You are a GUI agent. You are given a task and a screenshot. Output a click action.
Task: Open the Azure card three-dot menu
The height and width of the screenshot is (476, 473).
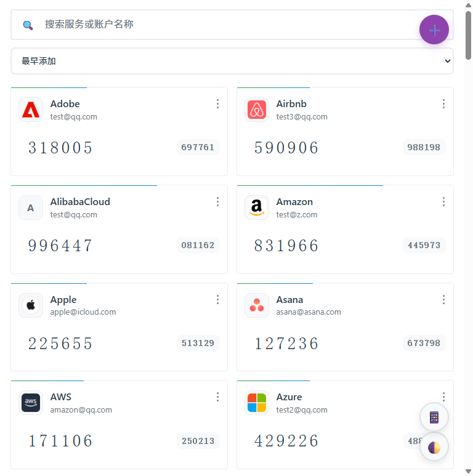(443, 397)
